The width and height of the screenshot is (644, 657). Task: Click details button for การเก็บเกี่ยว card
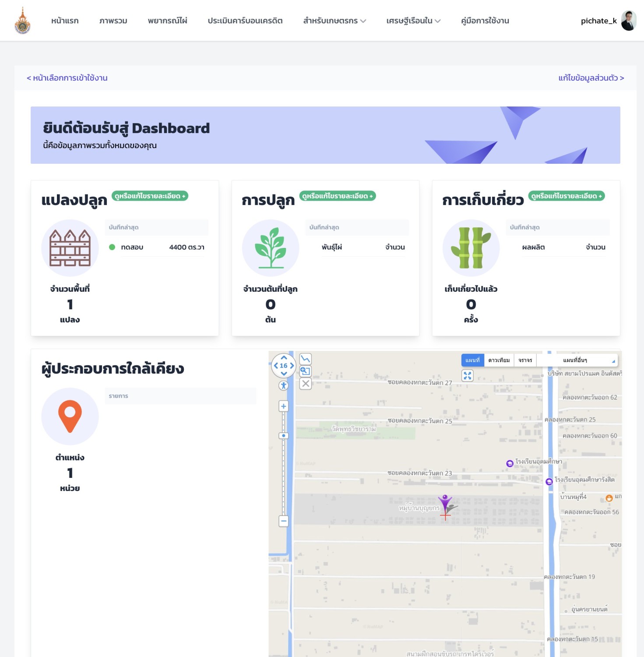pos(567,196)
